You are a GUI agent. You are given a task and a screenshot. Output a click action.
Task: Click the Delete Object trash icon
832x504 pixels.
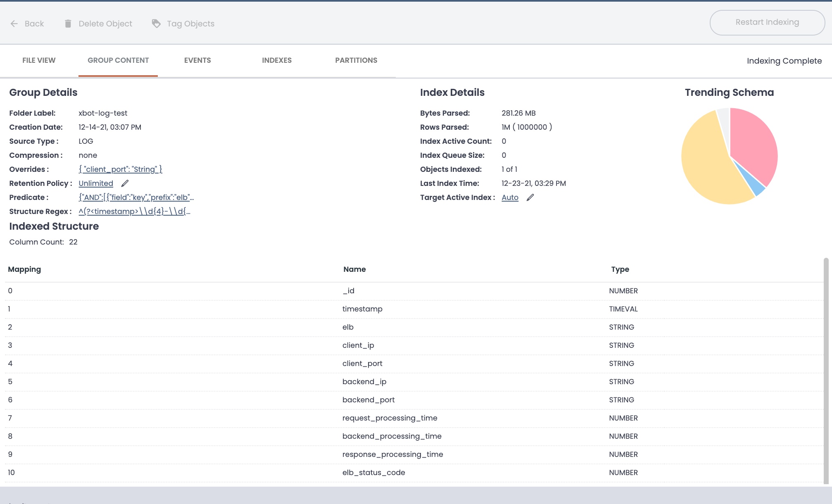click(x=68, y=24)
